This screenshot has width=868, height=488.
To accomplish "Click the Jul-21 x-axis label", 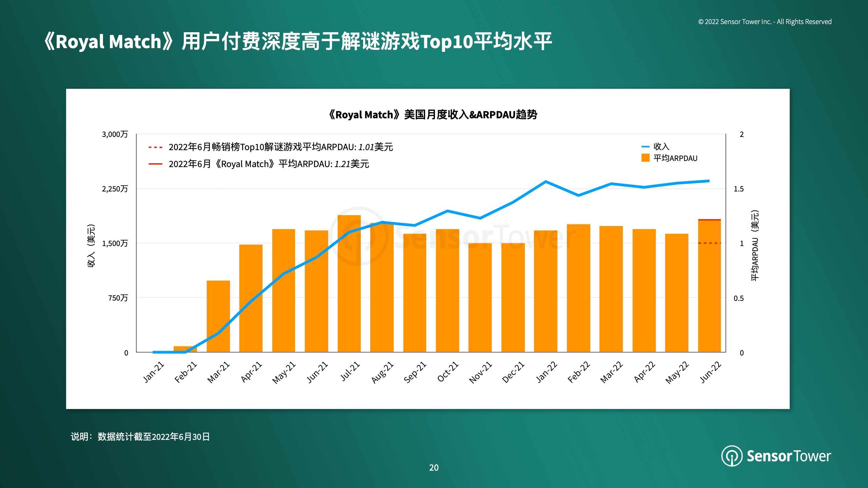I will [350, 371].
